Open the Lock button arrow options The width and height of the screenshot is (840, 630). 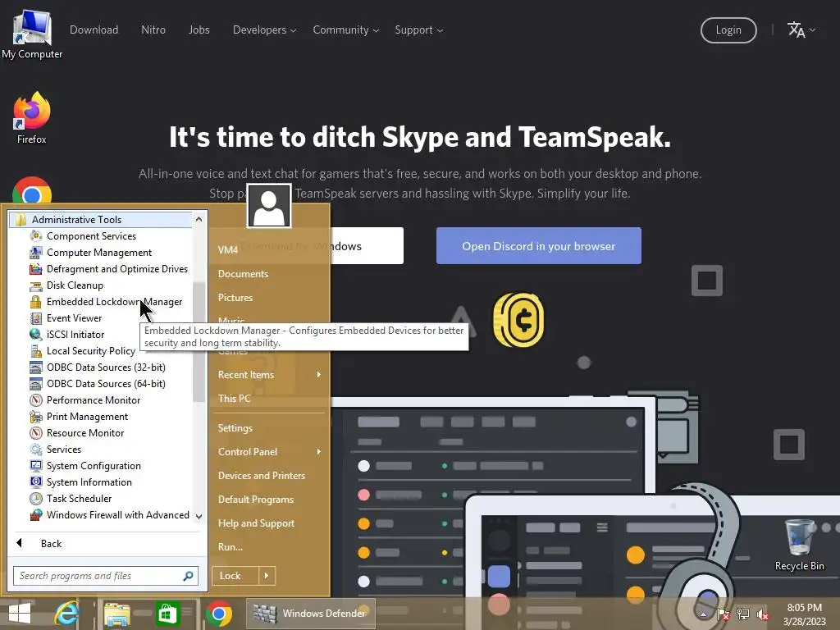pos(267,576)
